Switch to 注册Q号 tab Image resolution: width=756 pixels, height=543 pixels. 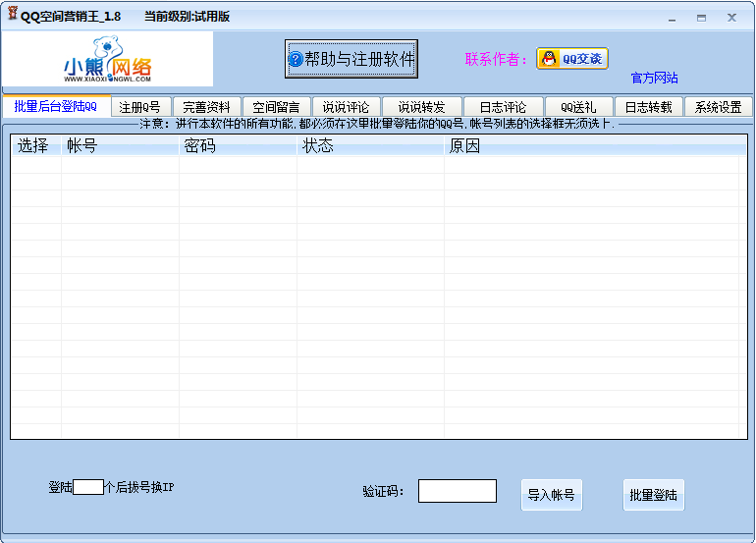(140, 107)
